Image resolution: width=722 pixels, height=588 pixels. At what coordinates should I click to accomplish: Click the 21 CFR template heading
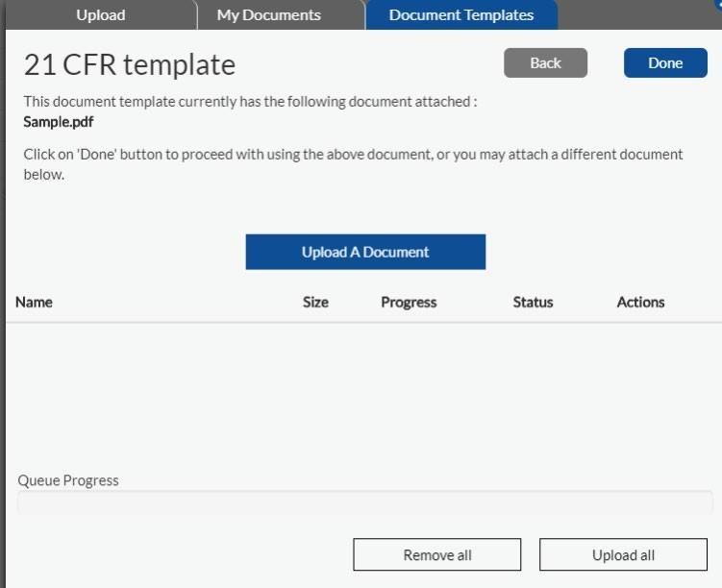pyautogui.click(x=130, y=64)
